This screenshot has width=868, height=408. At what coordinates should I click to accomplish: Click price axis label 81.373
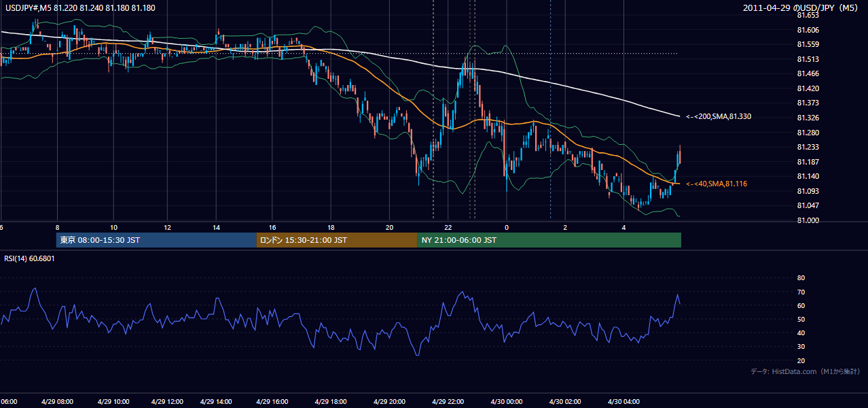coord(808,103)
